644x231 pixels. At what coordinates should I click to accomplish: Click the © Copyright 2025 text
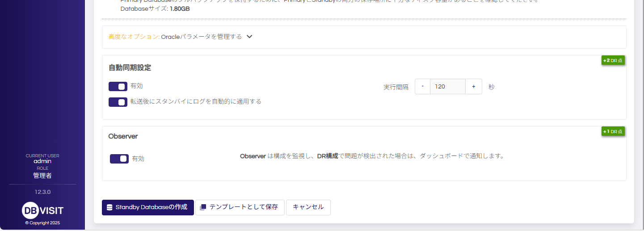pyautogui.click(x=42, y=223)
